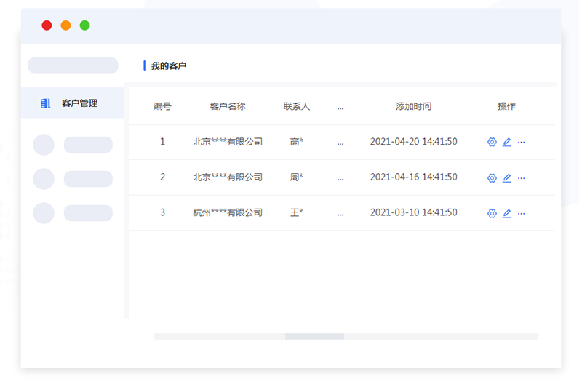
Task: Click the 客户管理 book icon in sidebar
Action: pos(45,103)
